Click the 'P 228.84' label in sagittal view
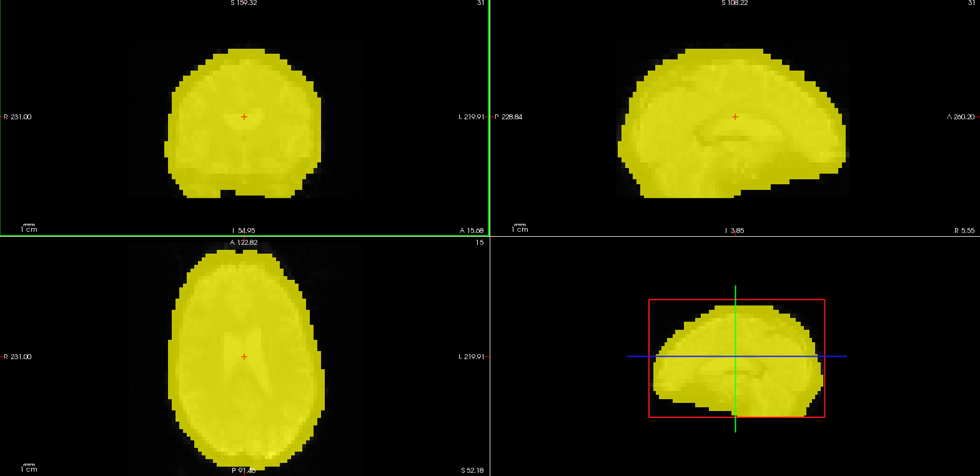 click(508, 117)
